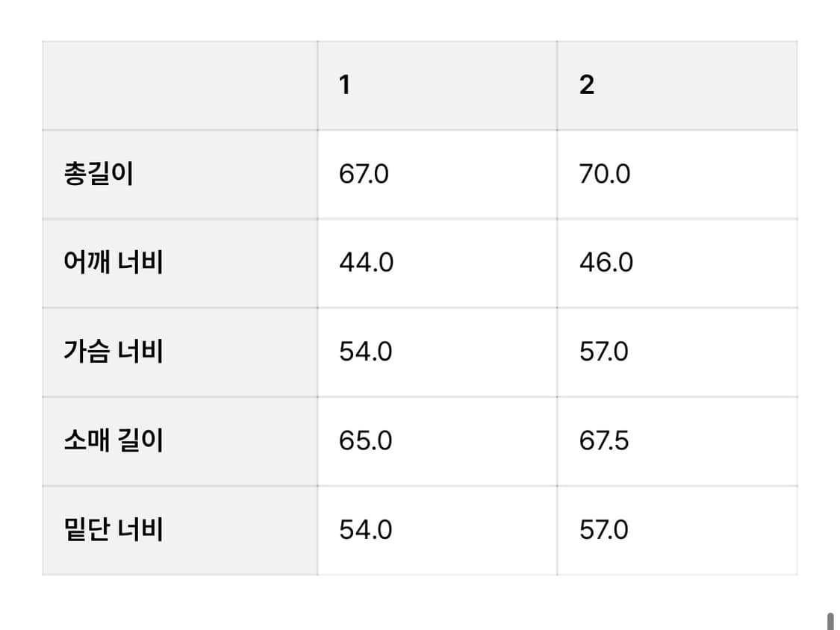Click the blank top-left table header cell

point(179,85)
